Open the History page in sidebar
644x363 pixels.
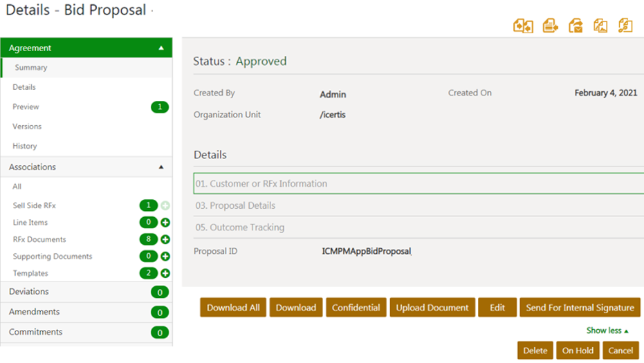25,146
